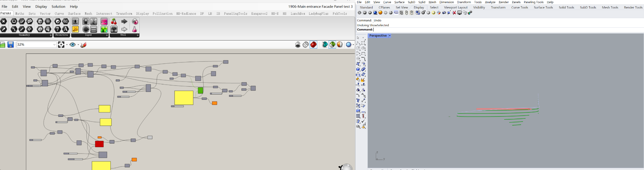Viewport: 644px width, 170px height.
Task: Expand the Input panel plus button
Action: pos(107,35)
